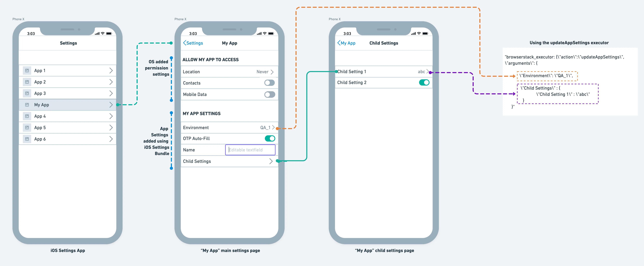Click the Name editable textfield
Viewport: 644px width, 266px height.
click(x=250, y=150)
